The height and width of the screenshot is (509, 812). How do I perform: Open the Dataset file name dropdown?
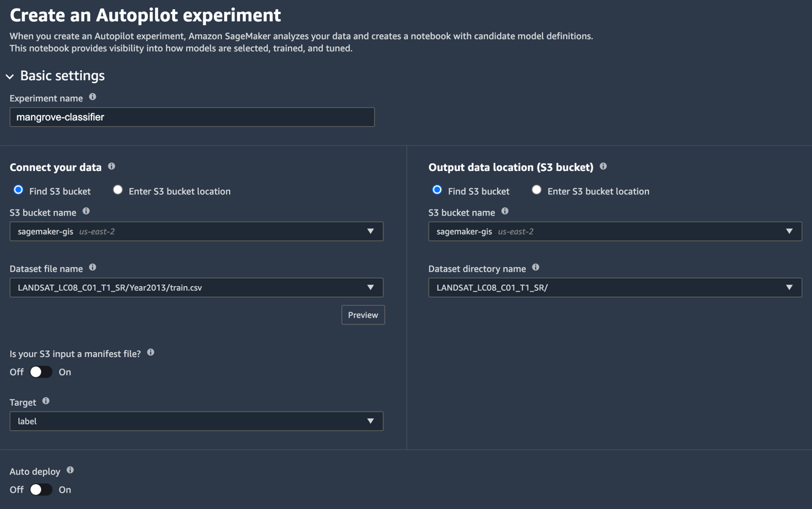point(196,288)
